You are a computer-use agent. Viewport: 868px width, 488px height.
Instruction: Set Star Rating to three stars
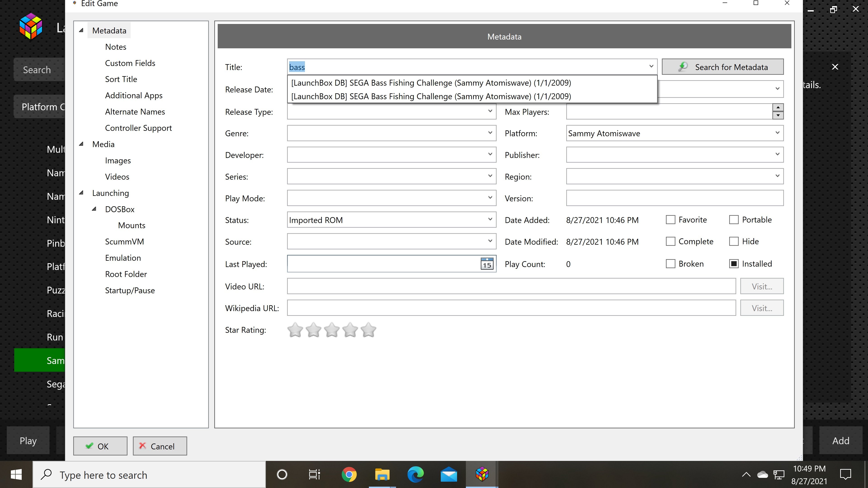click(332, 330)
